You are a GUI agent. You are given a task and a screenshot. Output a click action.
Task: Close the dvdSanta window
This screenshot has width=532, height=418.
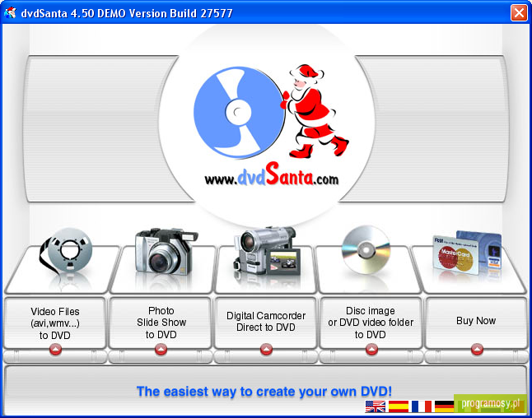tap(519, 13)
